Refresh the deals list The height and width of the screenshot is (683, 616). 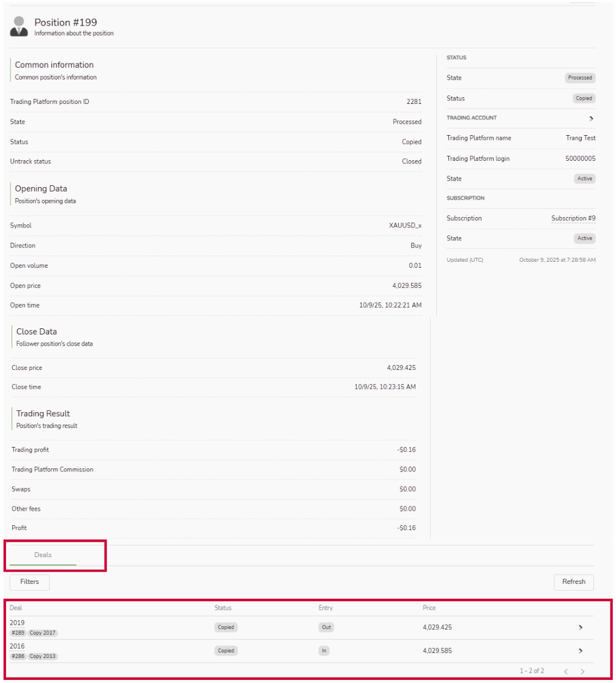(x=573, y=582)
